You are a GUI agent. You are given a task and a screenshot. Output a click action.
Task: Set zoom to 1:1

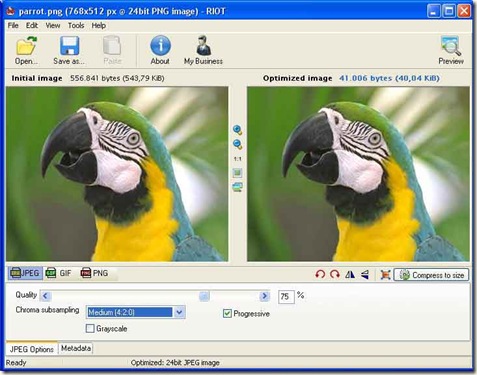[x=237, y=159]
